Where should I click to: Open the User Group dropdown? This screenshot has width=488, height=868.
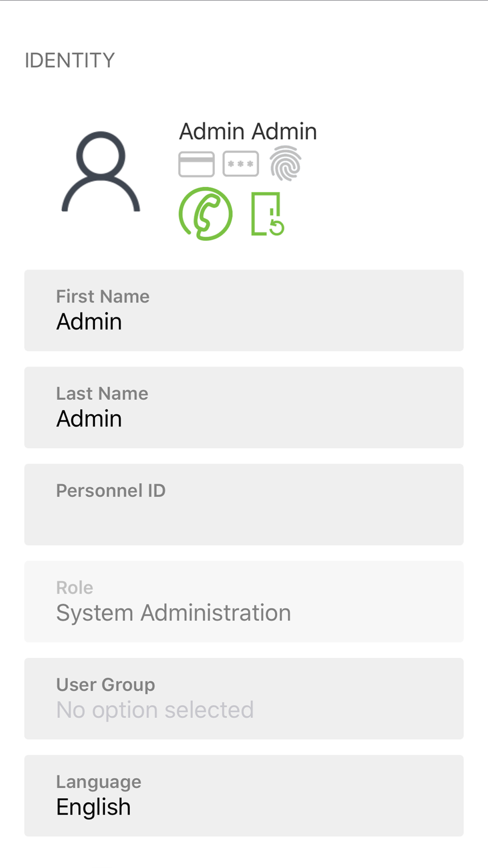click(x=244, y=699)
